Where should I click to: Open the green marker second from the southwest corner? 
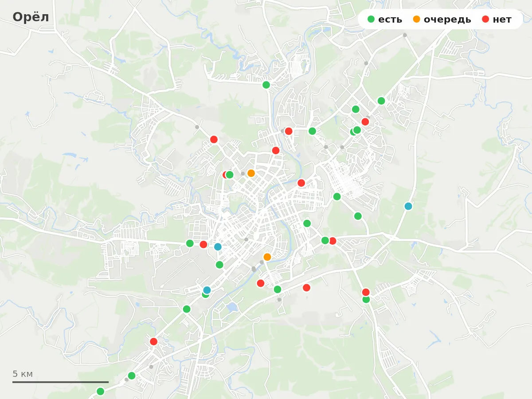tap(132, 376)
